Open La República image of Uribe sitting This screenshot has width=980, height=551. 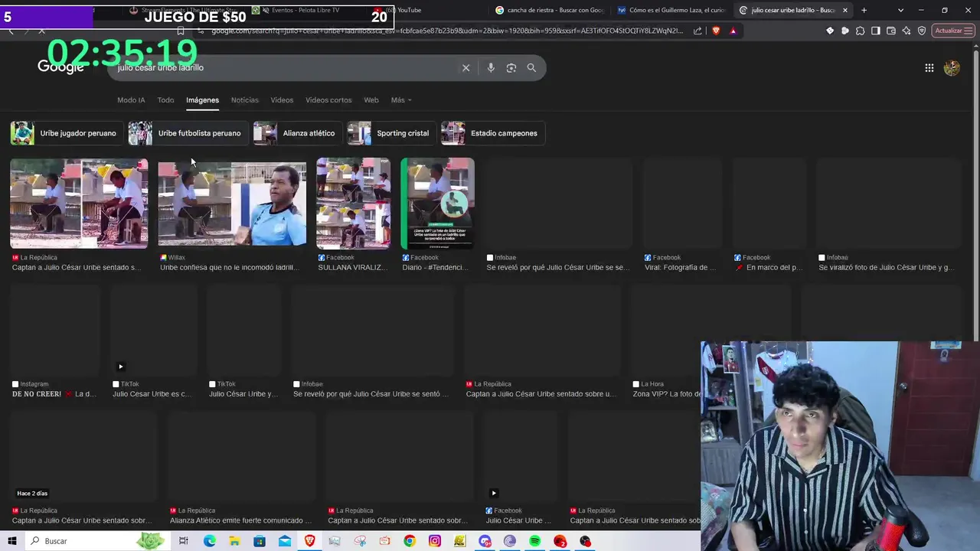point(79,204)
